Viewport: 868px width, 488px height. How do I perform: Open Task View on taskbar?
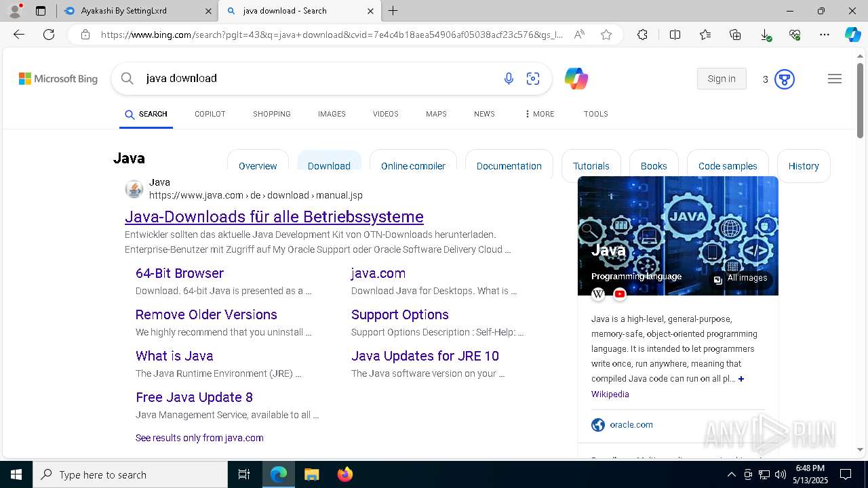click(x=244, y=474)
